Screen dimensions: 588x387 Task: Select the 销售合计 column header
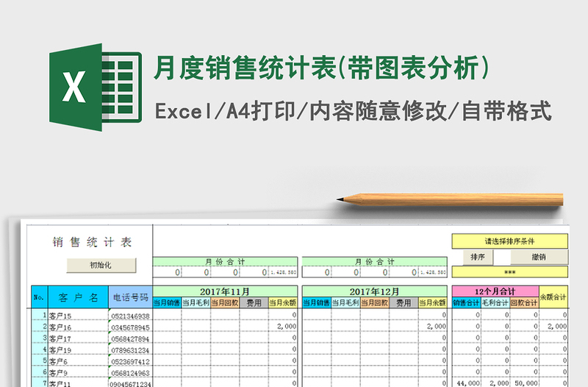466,302
